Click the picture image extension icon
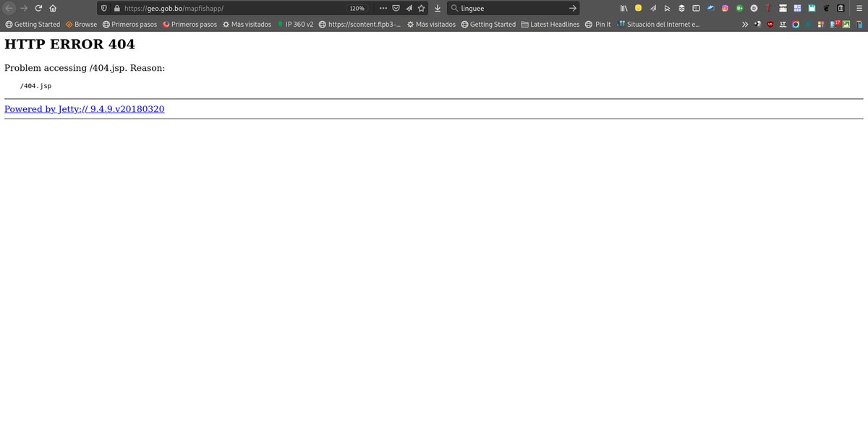Screen dimensions: 868x428 [x=846, y=24]
